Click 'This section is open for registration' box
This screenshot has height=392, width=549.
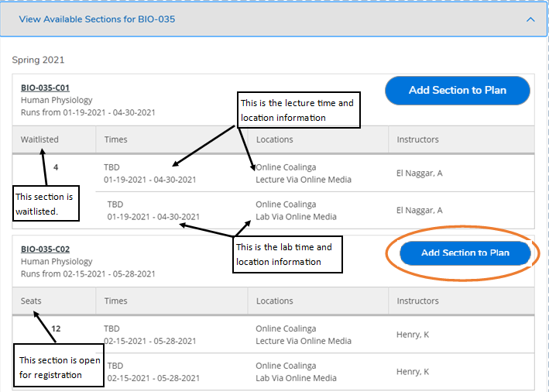click(x=59, y=366)
